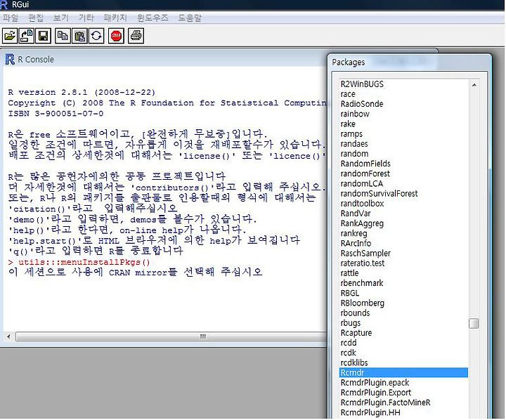This screenshot has height=420, width=506.
Task: Stop current computation with STOP icon
Action: click(x=116, y=36)
